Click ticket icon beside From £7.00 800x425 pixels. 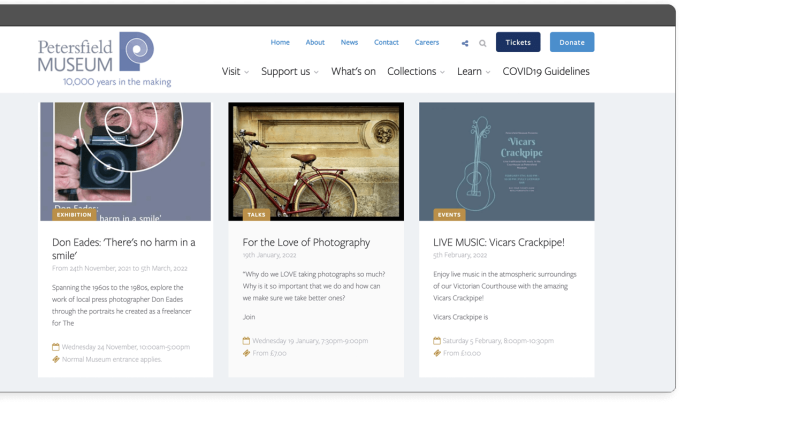(x=246, y=353)
